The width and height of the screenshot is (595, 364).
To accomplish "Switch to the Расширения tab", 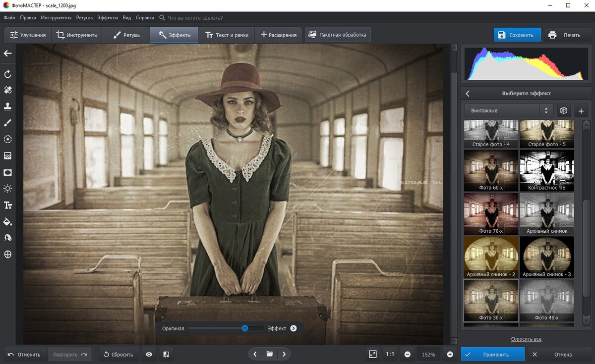I will pyautogui.click(x=279, y=35).
